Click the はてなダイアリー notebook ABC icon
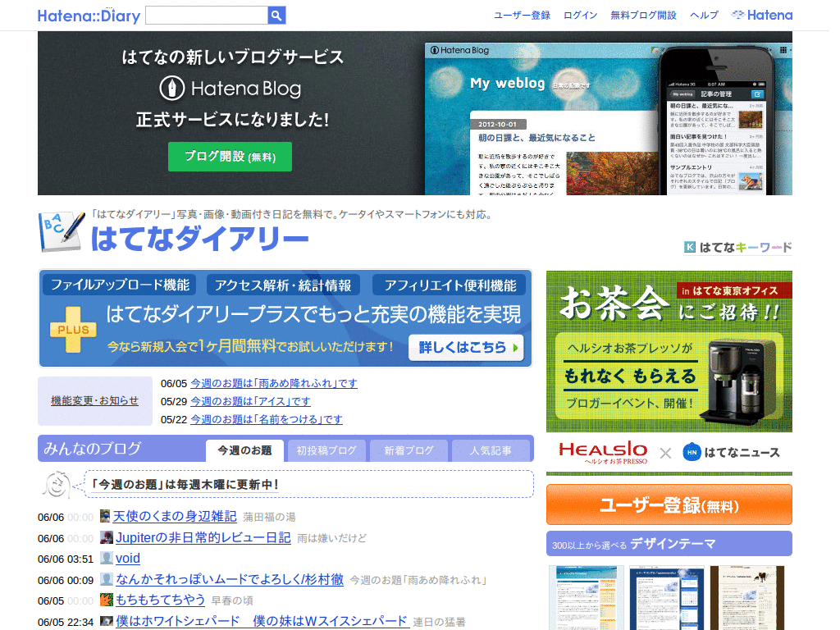 click(61, 231)
